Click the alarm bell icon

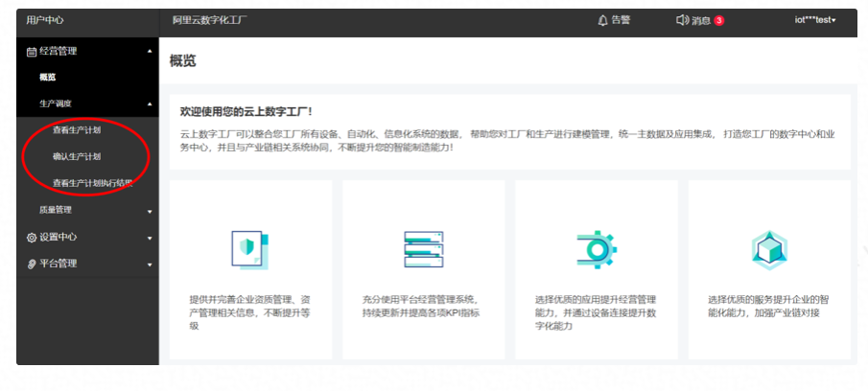[603, 20]
